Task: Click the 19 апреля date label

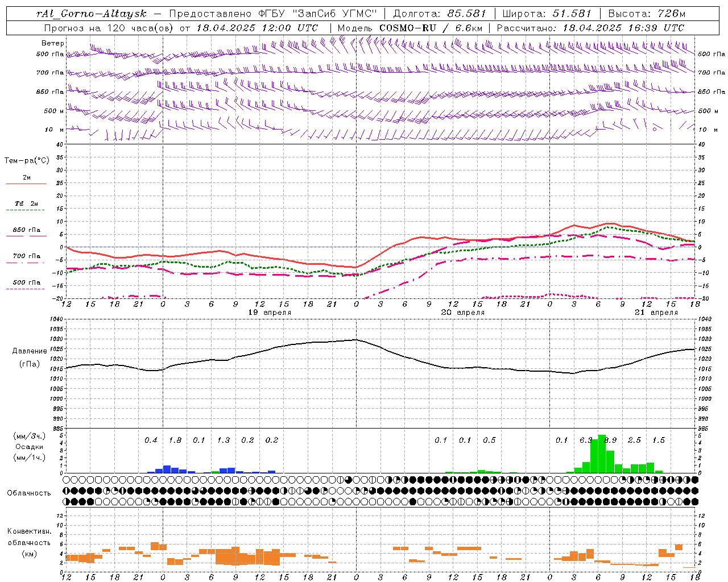Action: click(270, 313)
